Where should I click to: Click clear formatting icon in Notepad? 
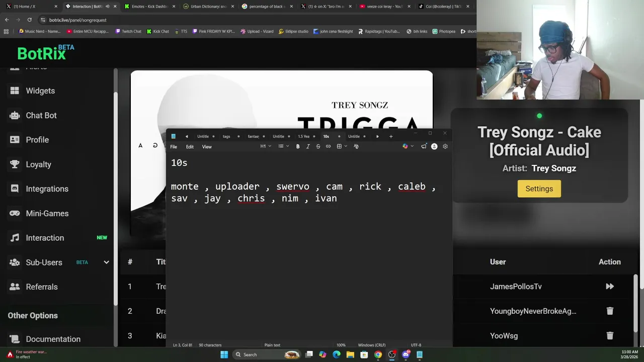pos(356,146)
